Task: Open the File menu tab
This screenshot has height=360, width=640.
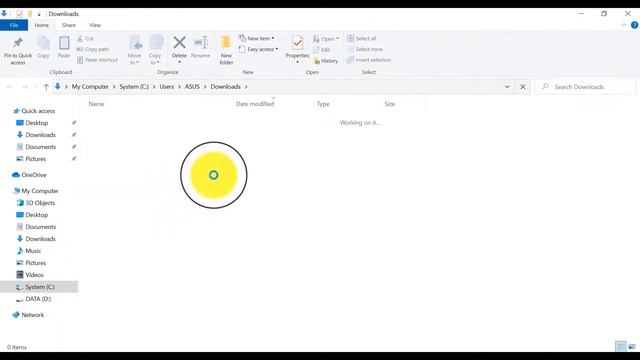Action: [x=14, y=25]
